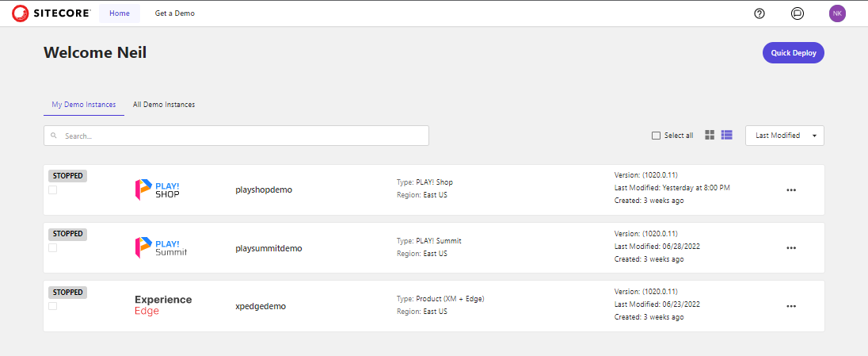Check the playshopdemo instance checkbox
Viewport: 868px width, 356px height.
click(x=53, y=190)
